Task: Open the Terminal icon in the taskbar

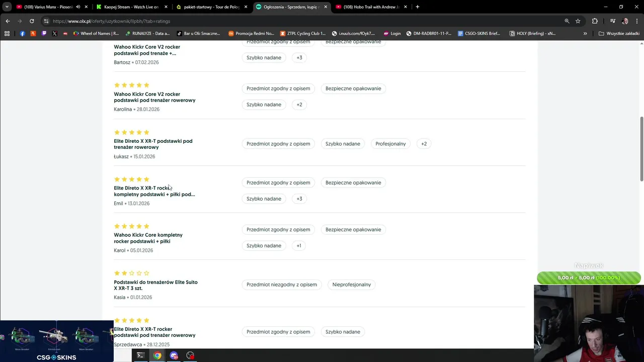Action: (140, 355)
